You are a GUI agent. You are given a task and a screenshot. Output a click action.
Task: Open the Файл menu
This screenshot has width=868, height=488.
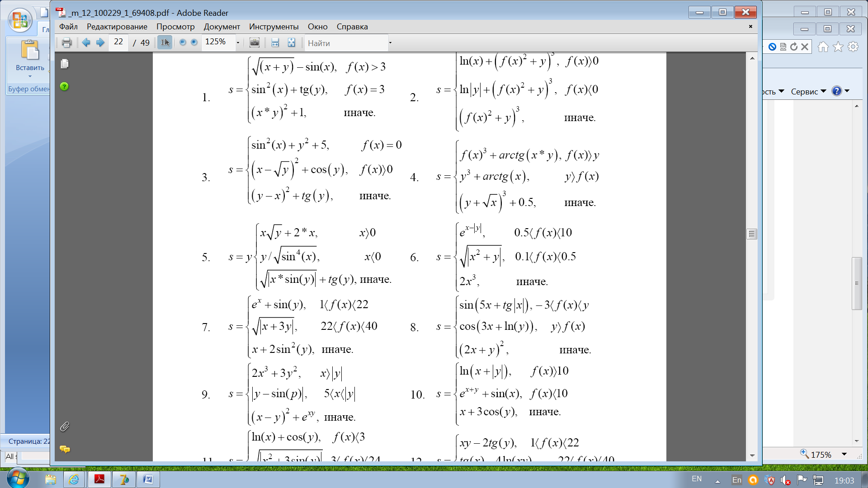(68, 27)
